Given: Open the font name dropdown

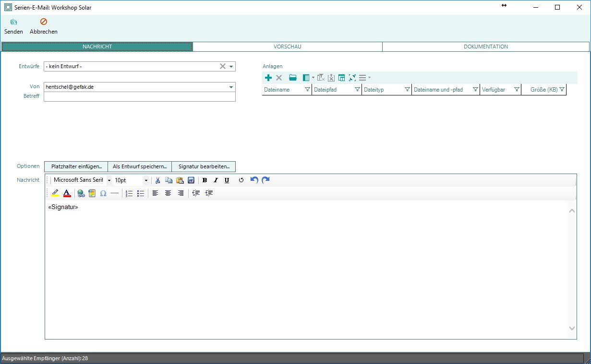Looking at the screenshot, I should (x=109, y=180).
